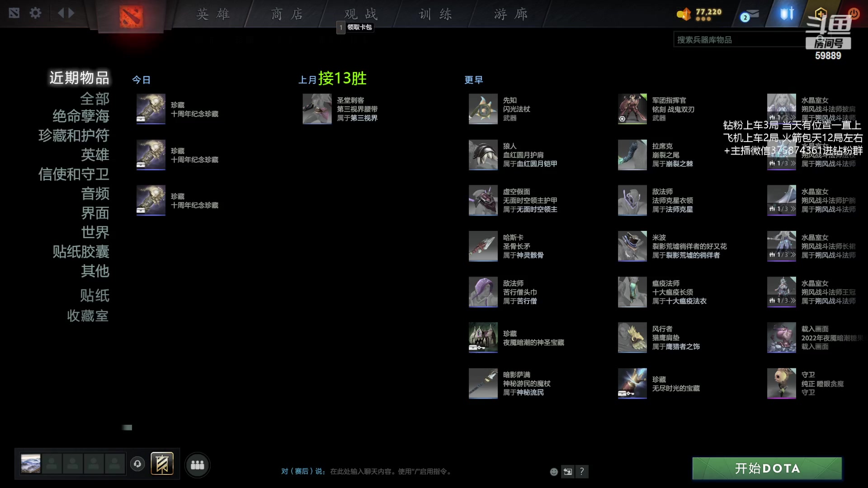868x488 pixels.
Task: Select the 英雄 sidebar category
Action: pyautogui.click(x=94, y=155)
